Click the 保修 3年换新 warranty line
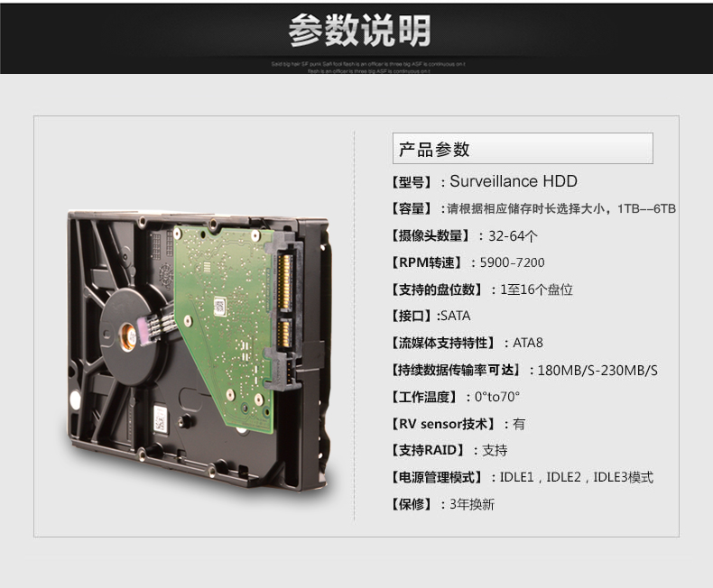713x588 pixels. [443, 504]
